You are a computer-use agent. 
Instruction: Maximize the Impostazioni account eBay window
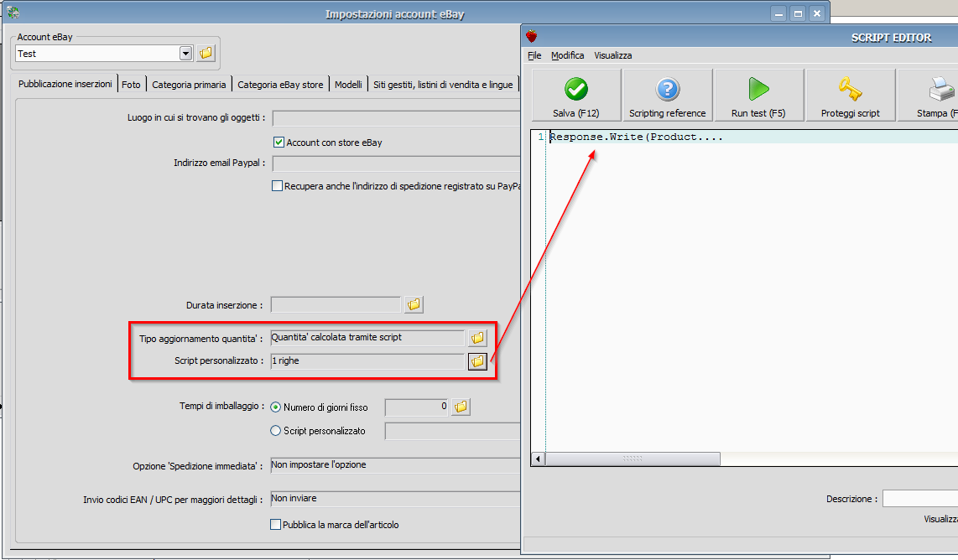coord(798,13)
